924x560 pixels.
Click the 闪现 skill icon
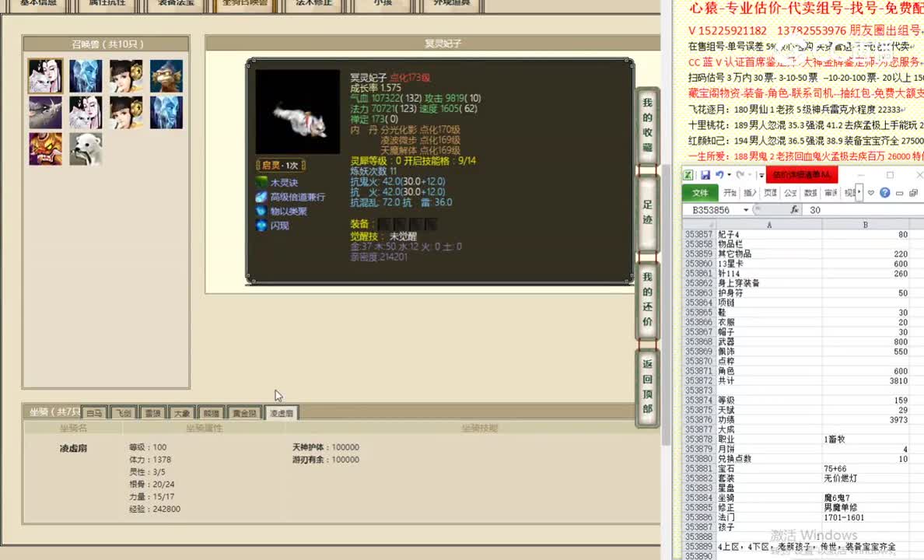(x=261, y=226)
